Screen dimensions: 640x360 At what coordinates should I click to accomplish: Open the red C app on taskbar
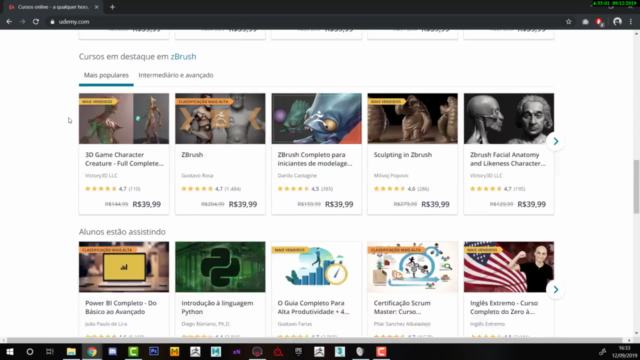coord(381,351)
